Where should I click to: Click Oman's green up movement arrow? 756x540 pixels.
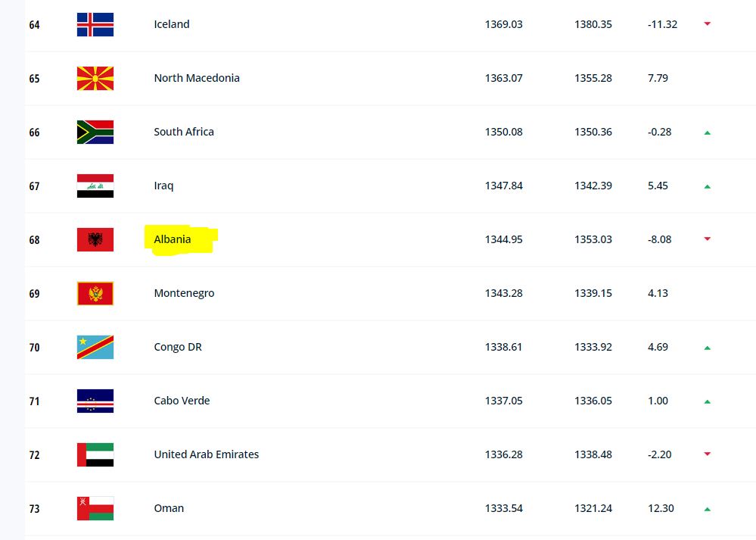tap(708, 509)
